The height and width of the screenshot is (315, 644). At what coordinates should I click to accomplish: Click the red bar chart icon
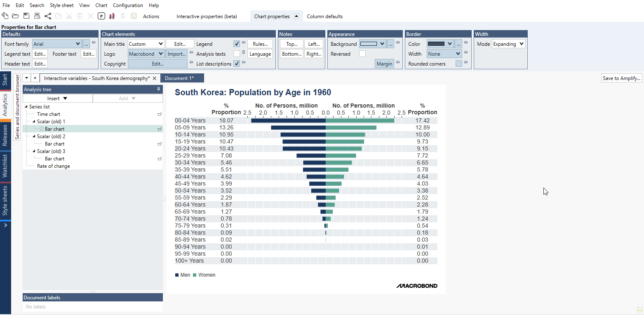[x=112, y=16]
